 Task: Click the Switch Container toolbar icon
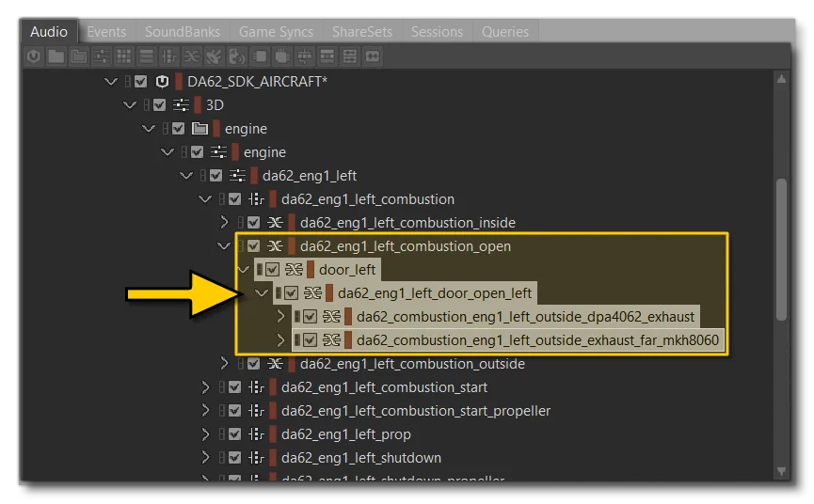(169, 56)
